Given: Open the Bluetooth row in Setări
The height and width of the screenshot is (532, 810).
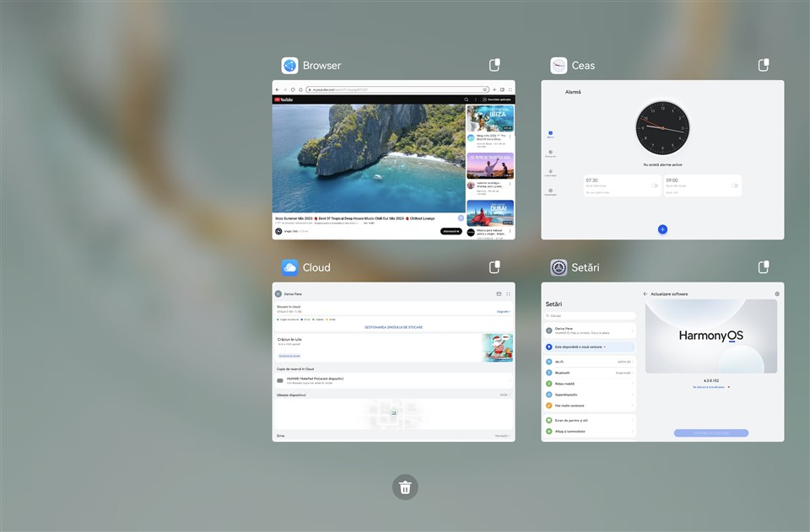Looking at the screenshot, I should [x=589, y=373].
